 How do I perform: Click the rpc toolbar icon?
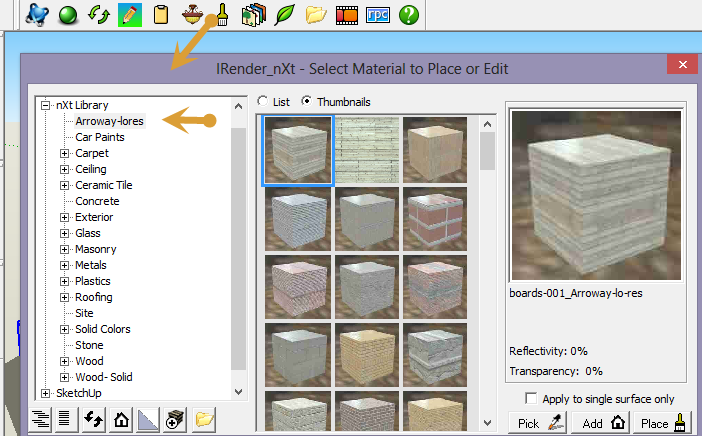(x=378, y=14)
